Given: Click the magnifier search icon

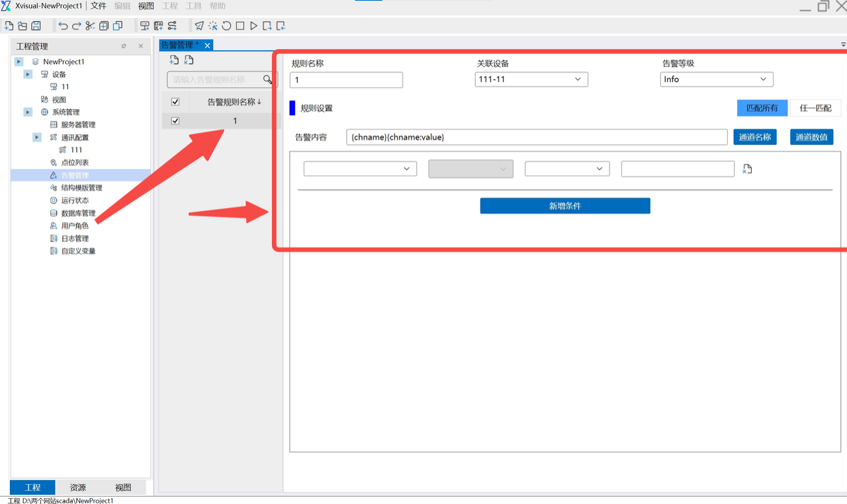Looking at the screenshot, I should [267, 79].
